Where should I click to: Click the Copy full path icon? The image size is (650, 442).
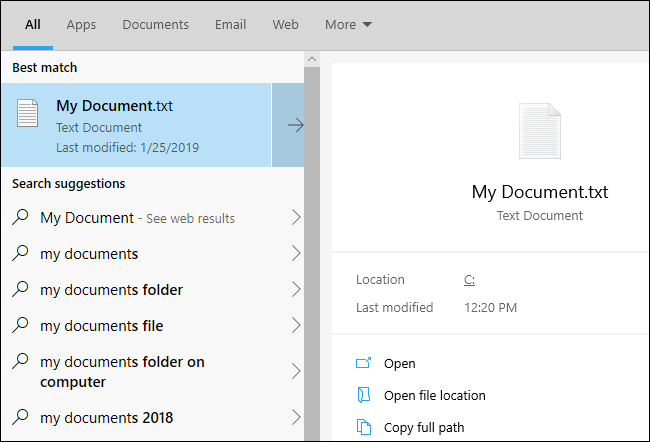click(x=364, y=427)
